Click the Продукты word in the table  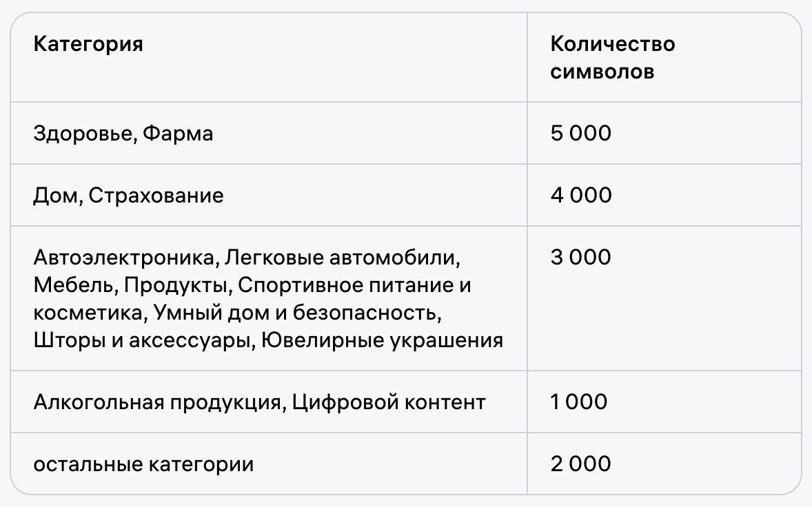(175, 285)
